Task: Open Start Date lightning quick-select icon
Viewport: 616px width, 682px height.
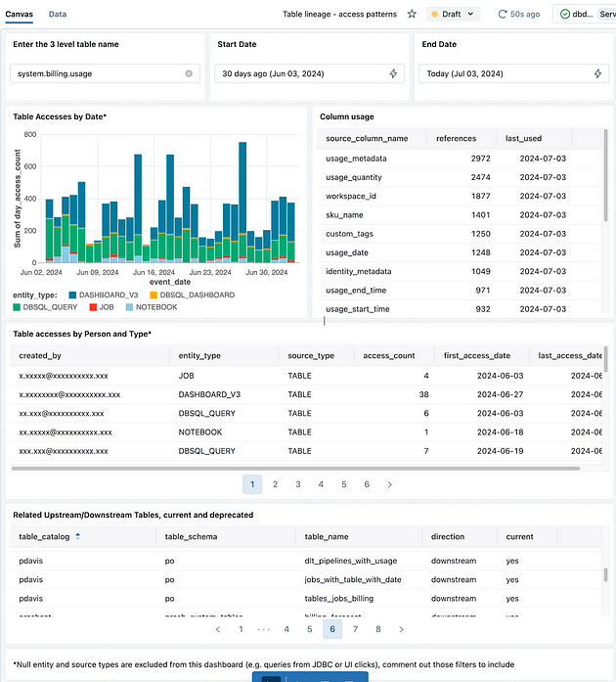Action: pyautogui.click(x=393, y=73)
